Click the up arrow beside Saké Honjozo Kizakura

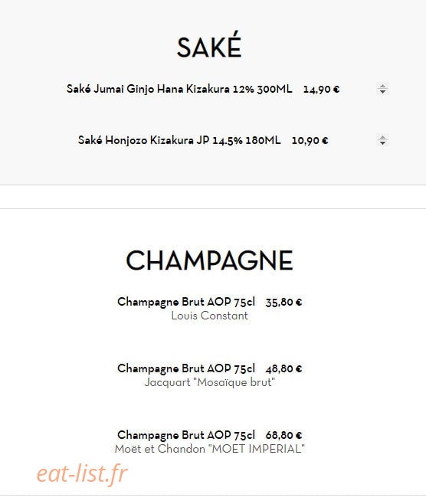tap(382, 137)
